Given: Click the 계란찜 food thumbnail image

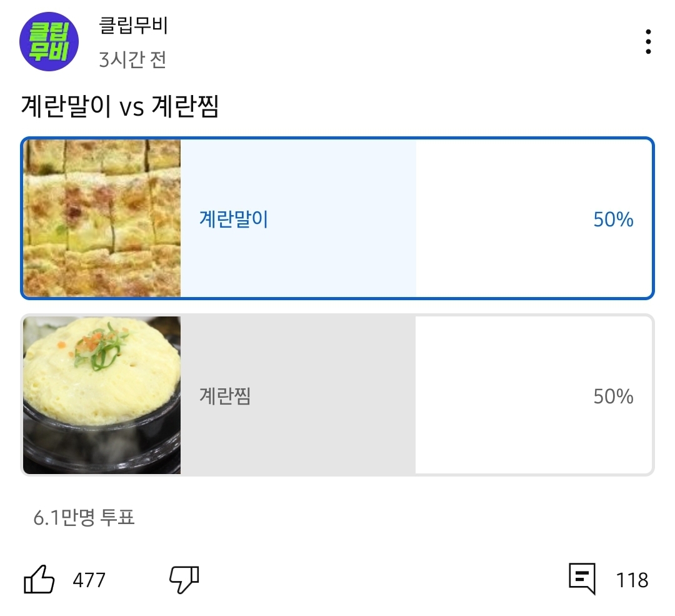Looking at the screenshot, I should pyautogui.click(x=101, y=395).
